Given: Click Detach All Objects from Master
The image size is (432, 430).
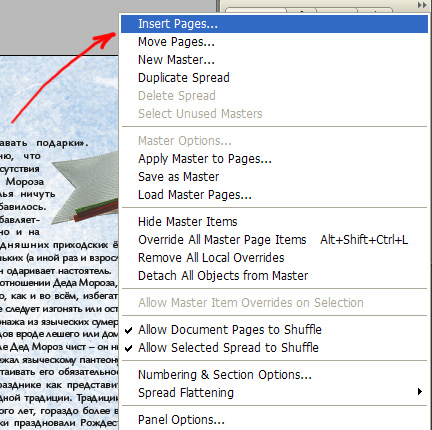Looking at the screenshot, I should point(274,276).
